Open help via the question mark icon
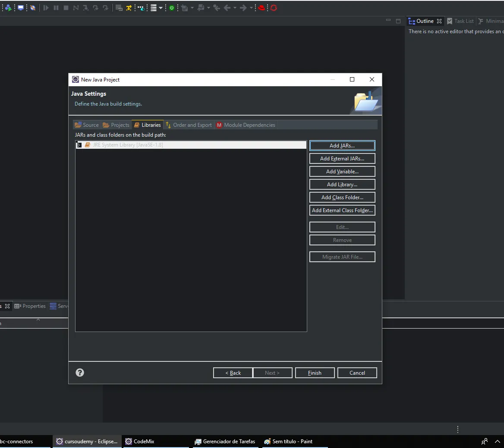 [x=80, y=373]
